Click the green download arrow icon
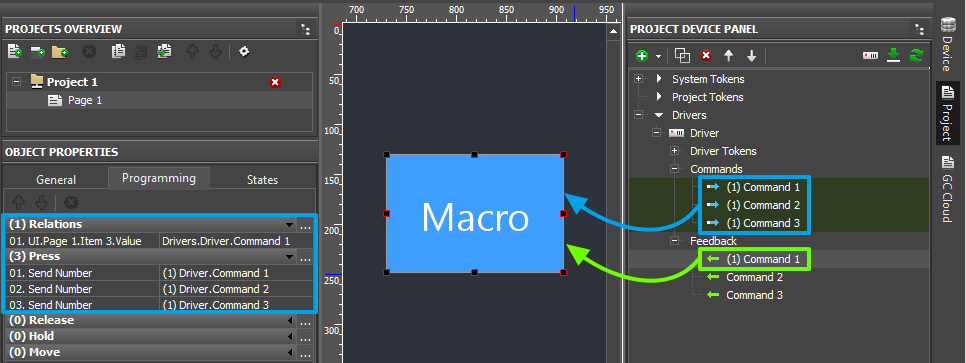 893,56
